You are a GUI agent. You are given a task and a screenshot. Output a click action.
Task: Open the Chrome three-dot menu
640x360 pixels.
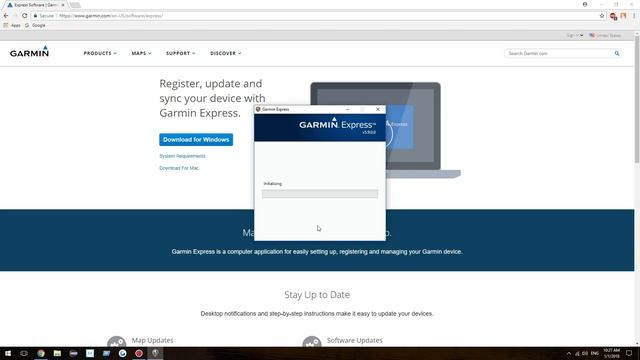634,16
